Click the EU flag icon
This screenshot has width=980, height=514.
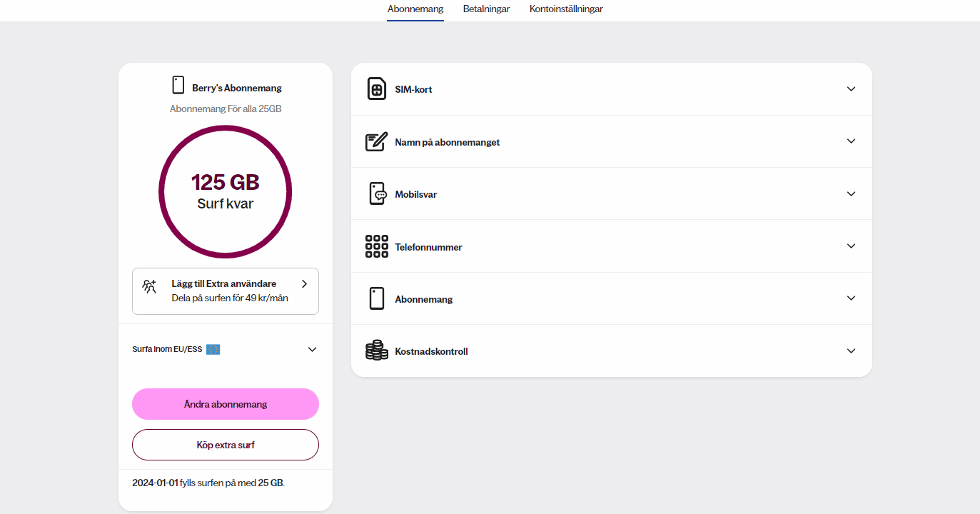click(213, 349)
